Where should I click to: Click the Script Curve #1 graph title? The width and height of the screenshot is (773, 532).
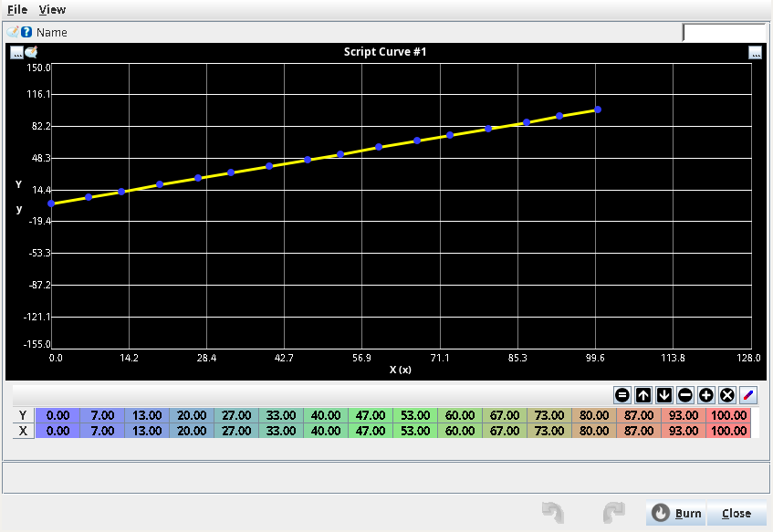(385, 52)
